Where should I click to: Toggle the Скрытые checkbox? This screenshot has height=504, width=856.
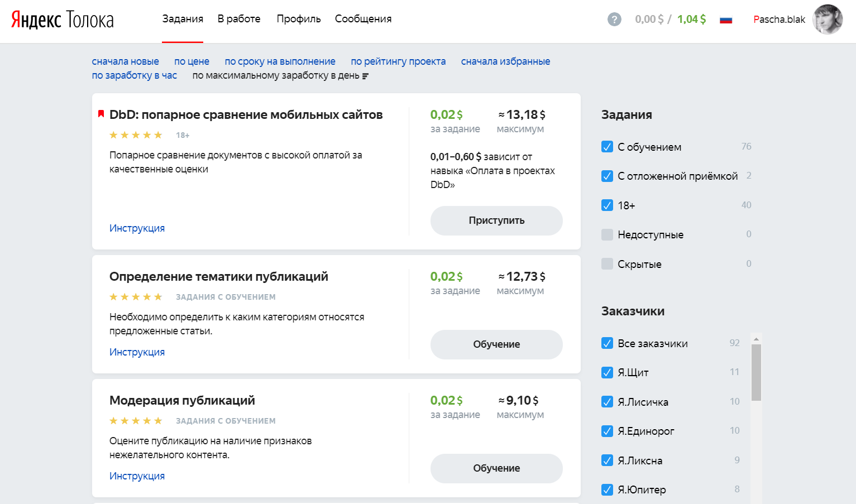click(608, 264)
